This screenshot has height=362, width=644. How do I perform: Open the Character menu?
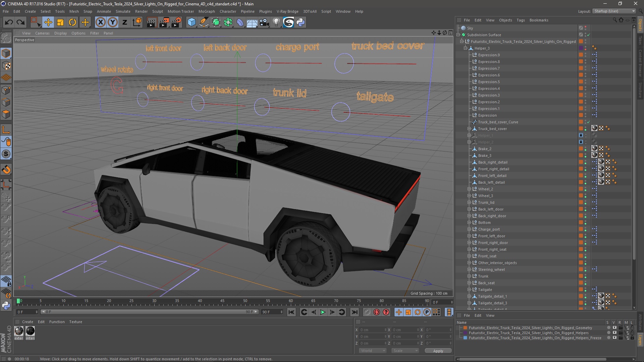[228, 11]
